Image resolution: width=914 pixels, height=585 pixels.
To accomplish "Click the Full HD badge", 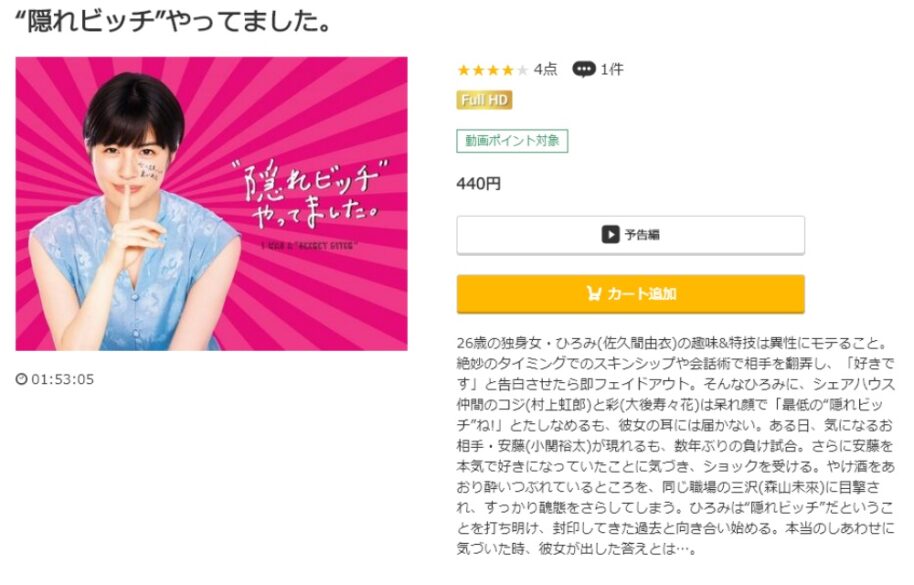I will (x=484, y=100).
